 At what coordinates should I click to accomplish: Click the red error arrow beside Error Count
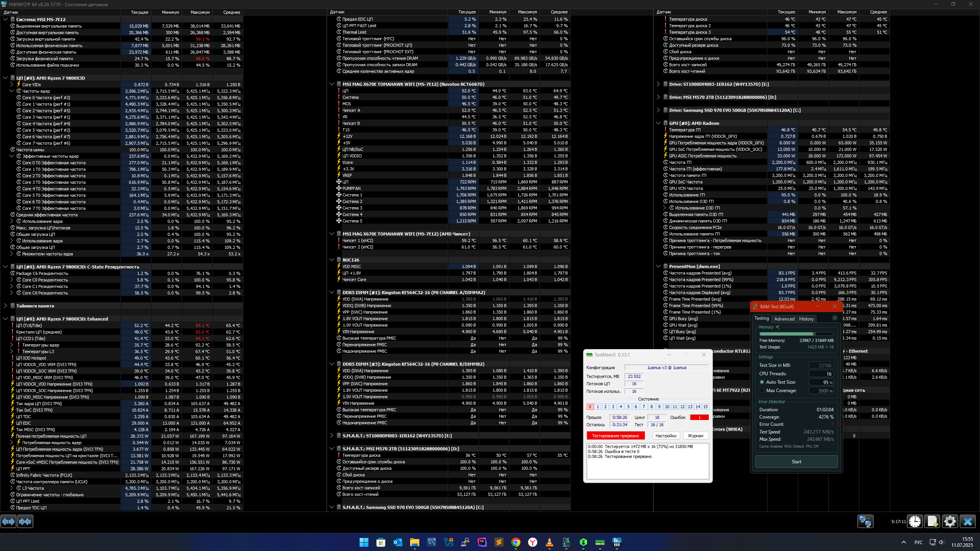tap(840, 424)
